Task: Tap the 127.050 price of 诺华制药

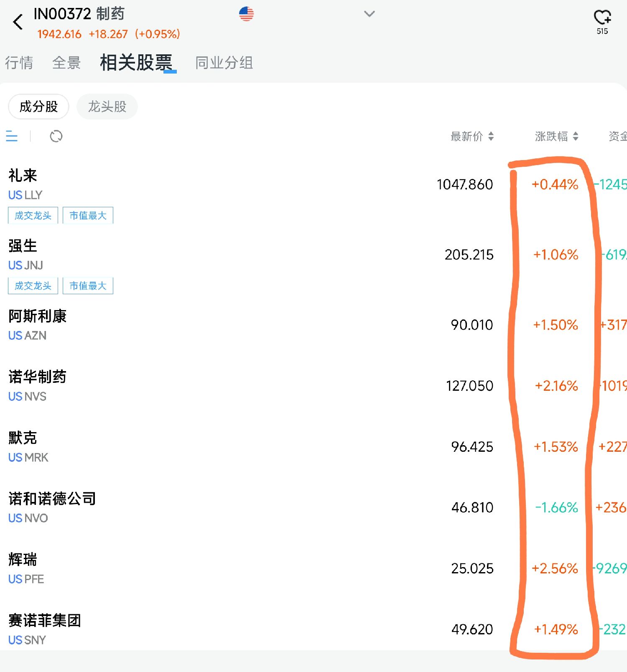Action: pos(469,386)
